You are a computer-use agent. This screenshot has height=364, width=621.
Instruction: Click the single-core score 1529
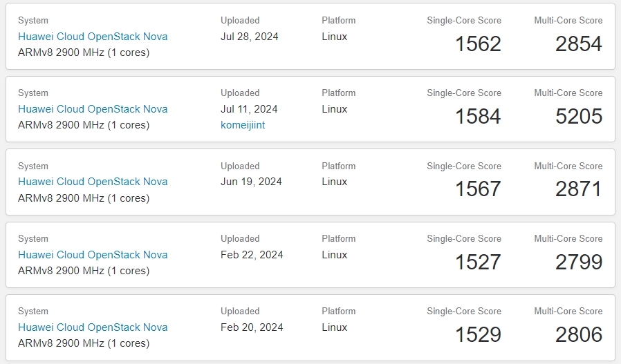point(478,334)
